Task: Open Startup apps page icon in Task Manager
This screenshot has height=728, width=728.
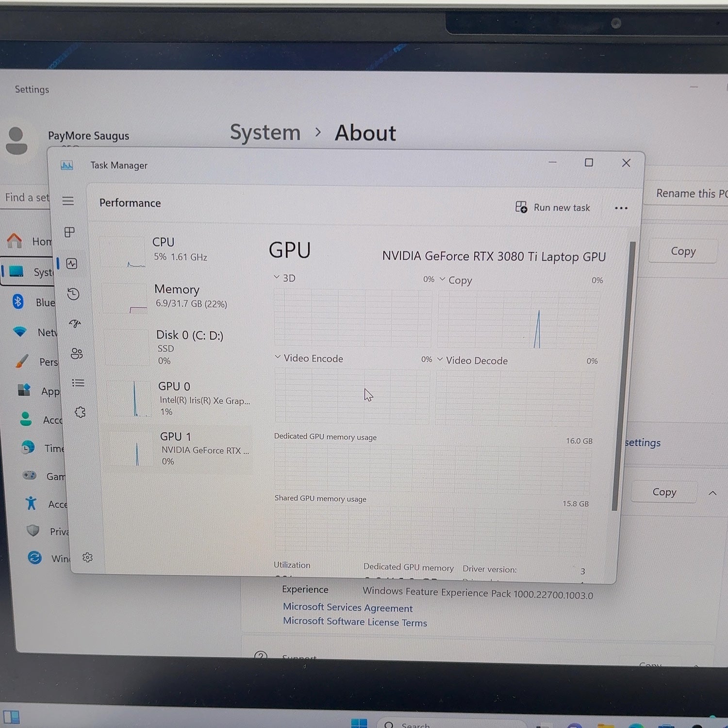Action: pos(75,323)
